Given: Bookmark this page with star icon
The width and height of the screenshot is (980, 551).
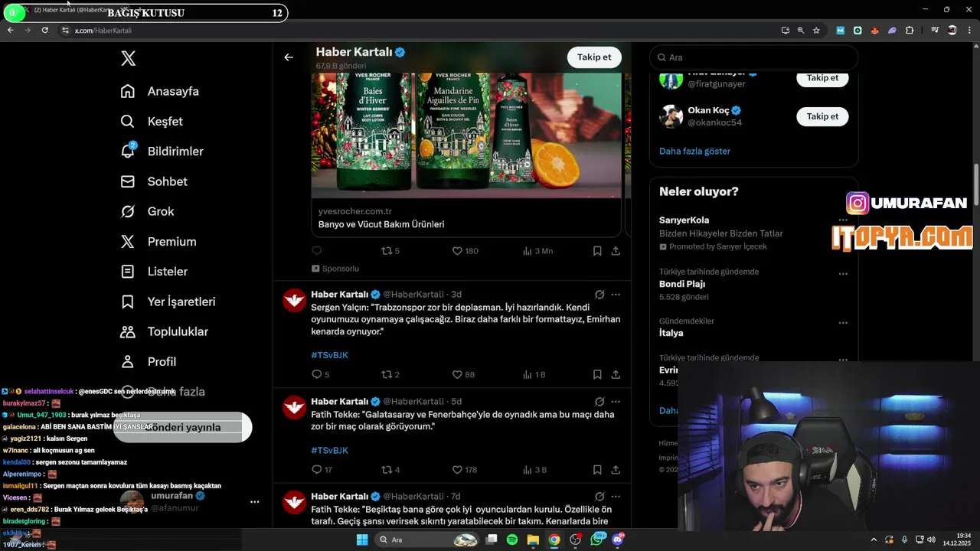Looking at the screenshot, I should point(817,30).
